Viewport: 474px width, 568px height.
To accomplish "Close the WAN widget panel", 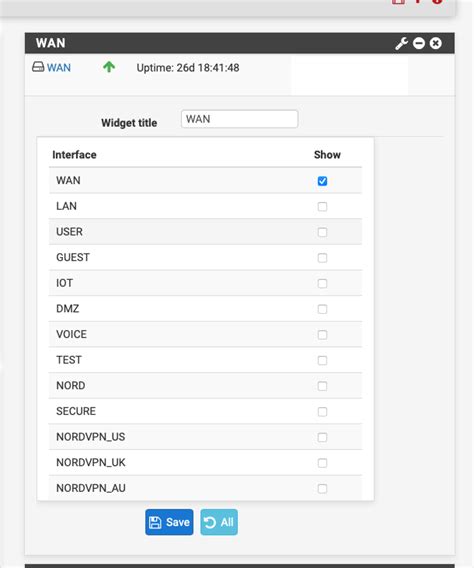I will coord(435,43).
